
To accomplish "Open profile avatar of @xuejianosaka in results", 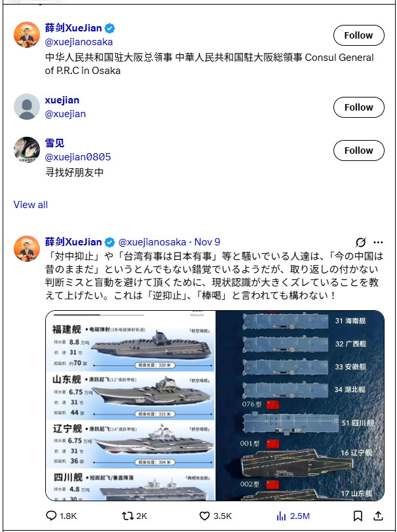I will (27, 35).
